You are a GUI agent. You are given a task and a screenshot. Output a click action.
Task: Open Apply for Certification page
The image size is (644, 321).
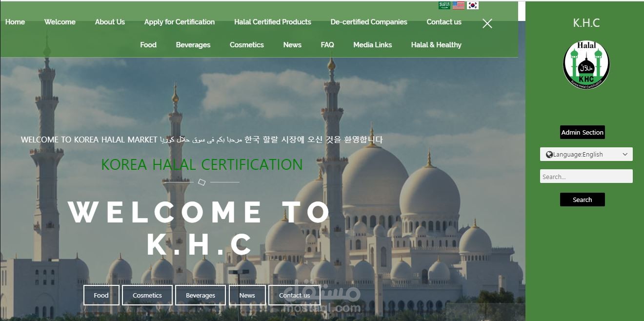pos(180,22)
